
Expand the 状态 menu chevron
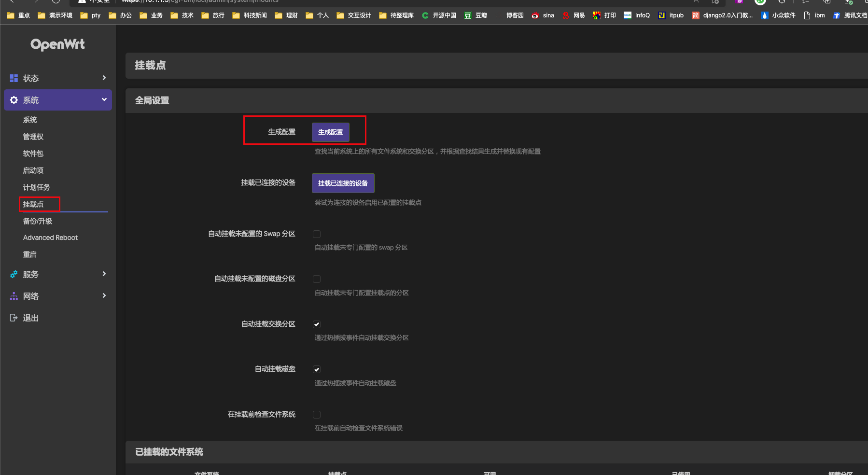104,78
